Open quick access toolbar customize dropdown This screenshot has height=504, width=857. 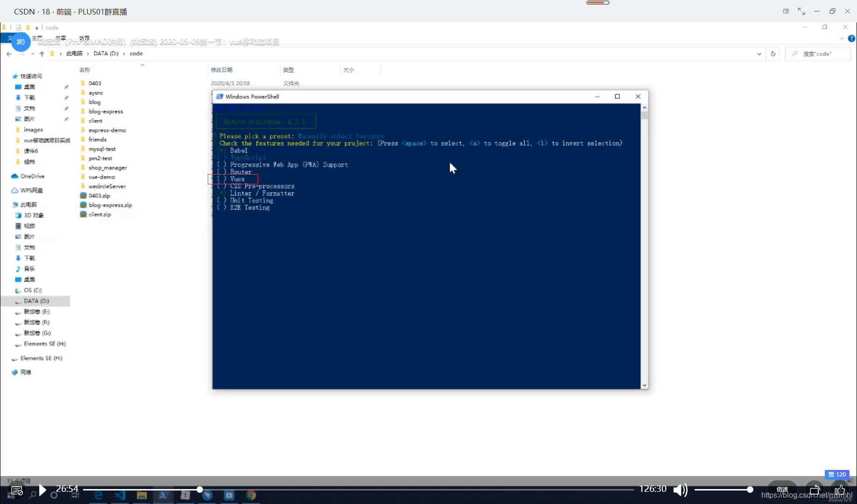coord(37,28)
